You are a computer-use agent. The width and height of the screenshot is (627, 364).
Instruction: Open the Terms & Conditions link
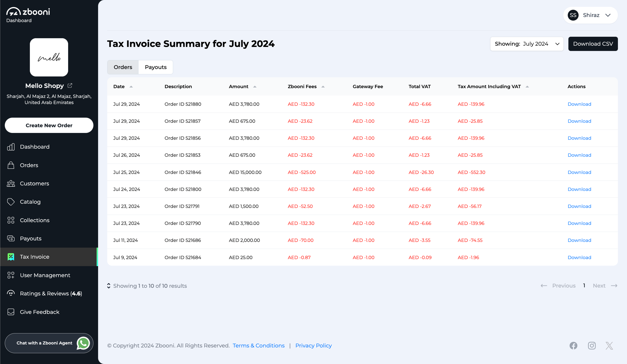click(x=259, y=346)
